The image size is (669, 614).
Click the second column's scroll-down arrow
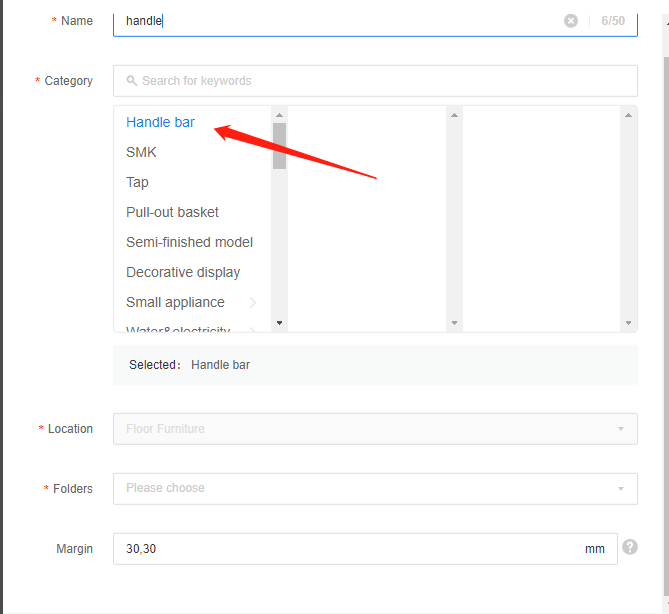coord(454,323)
